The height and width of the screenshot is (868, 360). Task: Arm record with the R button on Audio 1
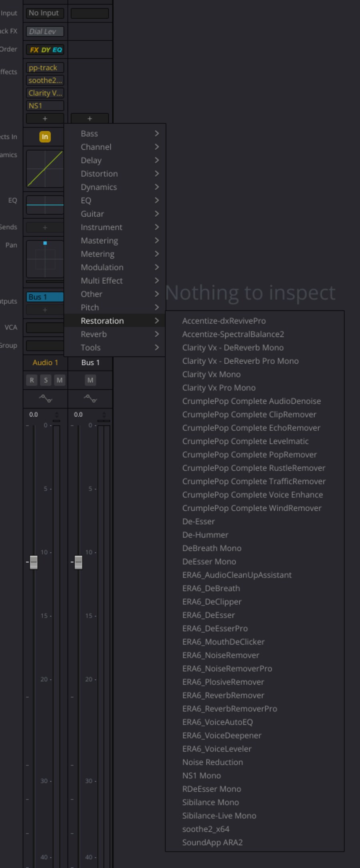(x=32, y=380)
